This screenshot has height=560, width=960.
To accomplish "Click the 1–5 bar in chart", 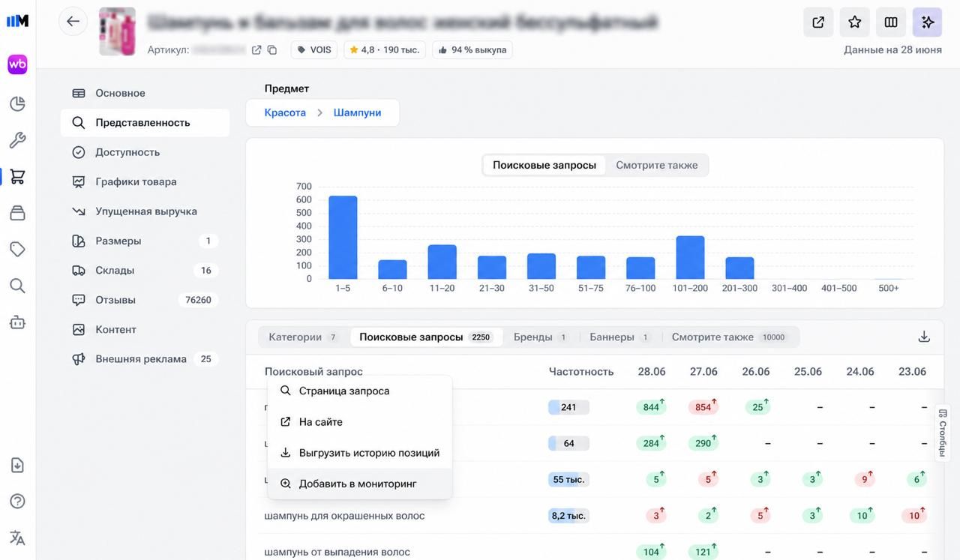I will pos(343,238).
